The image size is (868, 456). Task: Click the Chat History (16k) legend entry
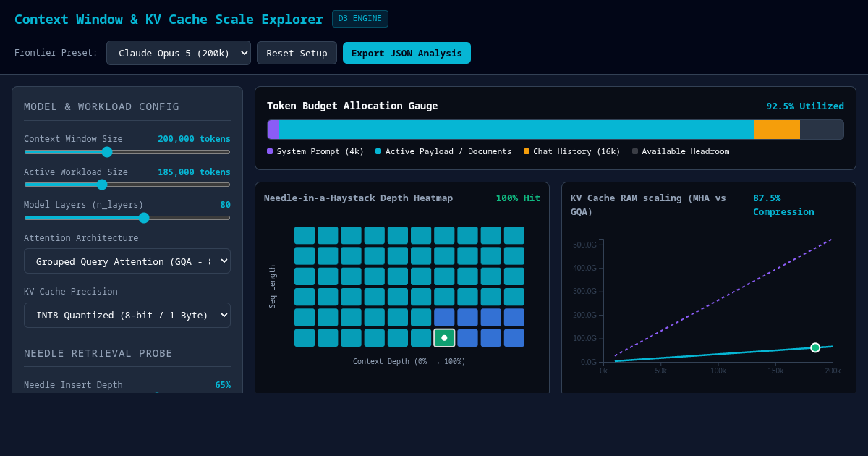click(x=572, y=151)
